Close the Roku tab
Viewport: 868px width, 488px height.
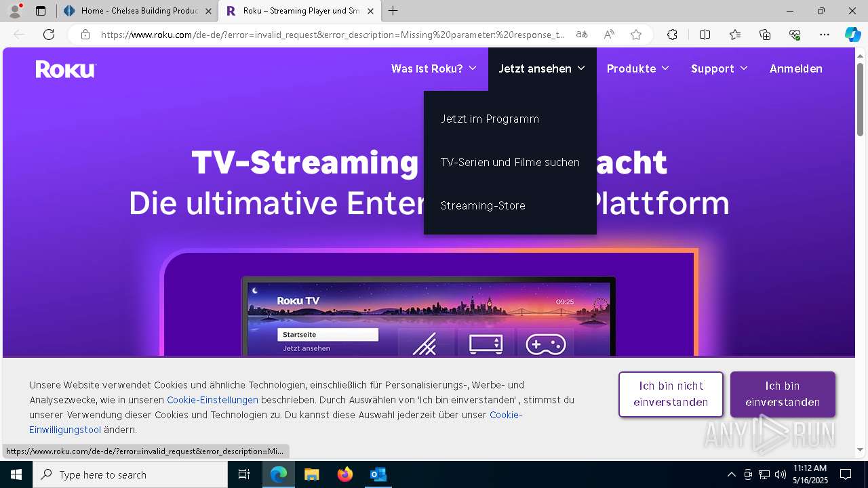[370, 11]
